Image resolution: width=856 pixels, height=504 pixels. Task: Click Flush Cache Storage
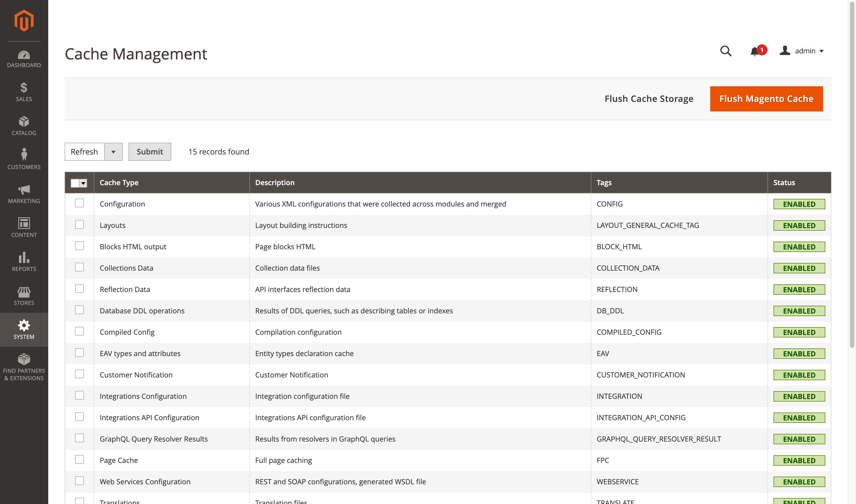click(x=649, y=99)
